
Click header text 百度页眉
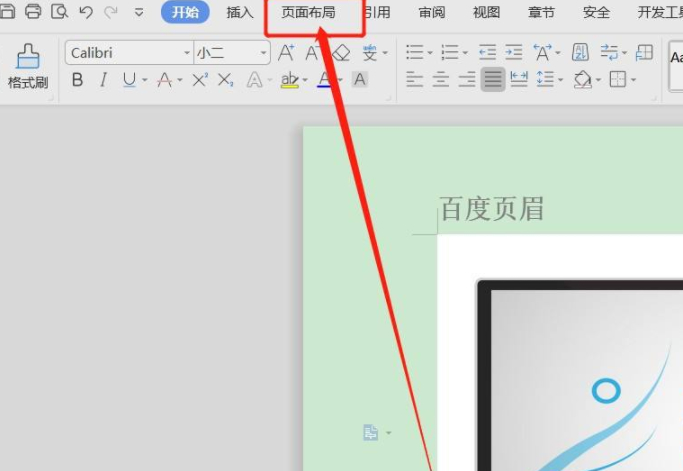(492, 209)
